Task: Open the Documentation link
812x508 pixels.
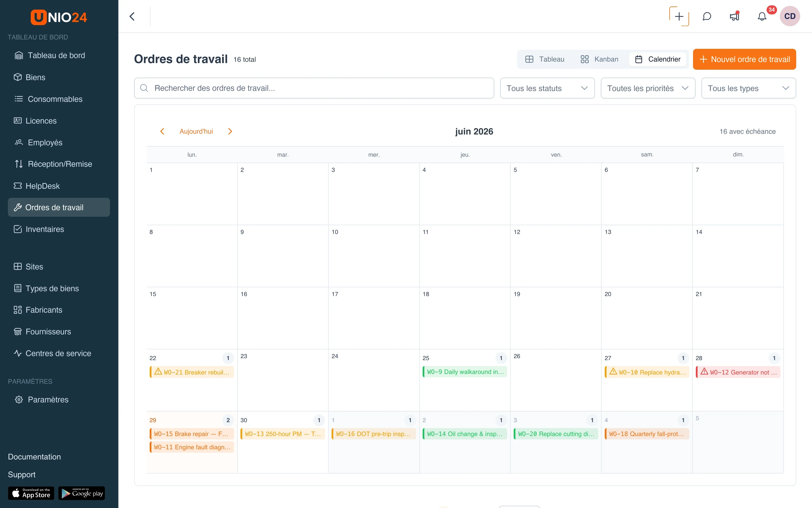Action: click(x=34, y=457)
